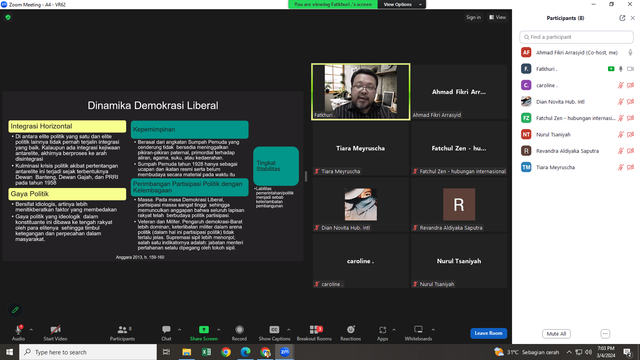Expand Apps options arrow
Image resolution: width=640 pixels, height=360 pixels.
point(394,329)
